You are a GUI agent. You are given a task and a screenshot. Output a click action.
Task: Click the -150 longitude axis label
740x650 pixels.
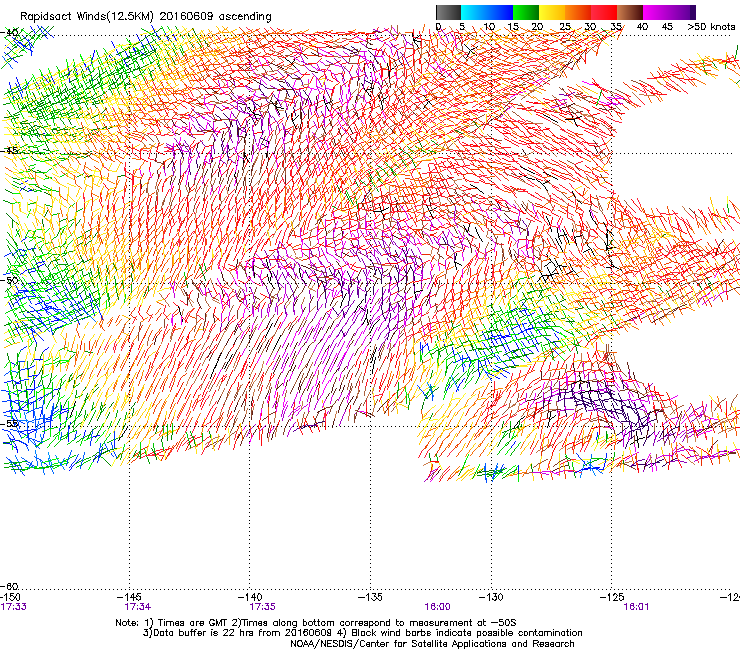click(10, 597)
